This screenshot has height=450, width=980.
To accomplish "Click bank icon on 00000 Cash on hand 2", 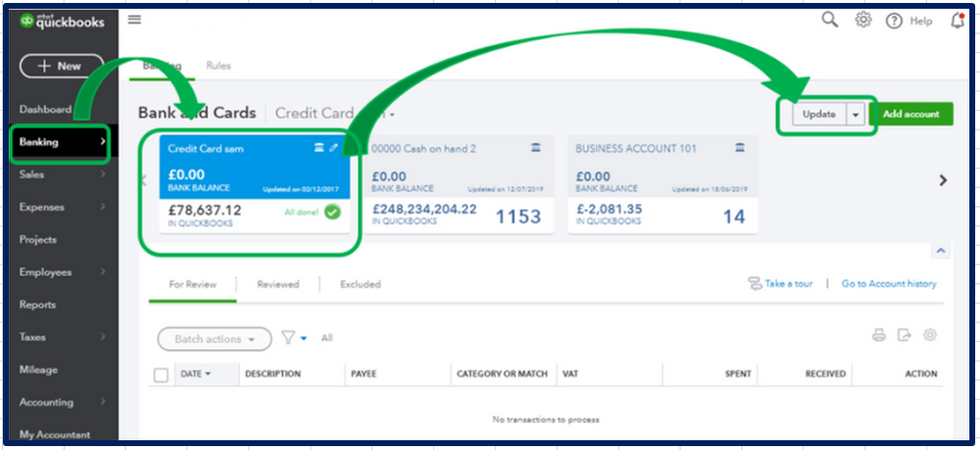I will tap(535, 148).
